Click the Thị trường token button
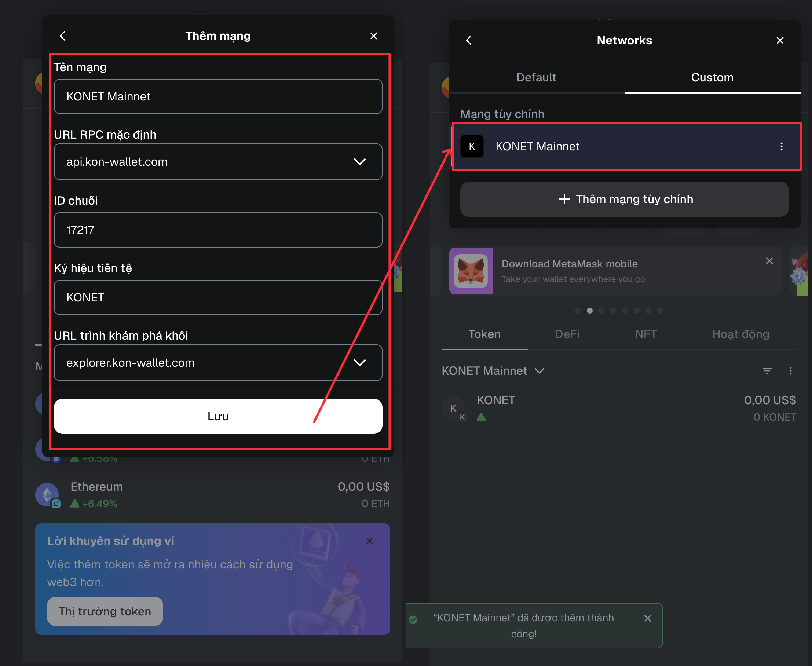812x666 pixels. [x=105, y=611]
